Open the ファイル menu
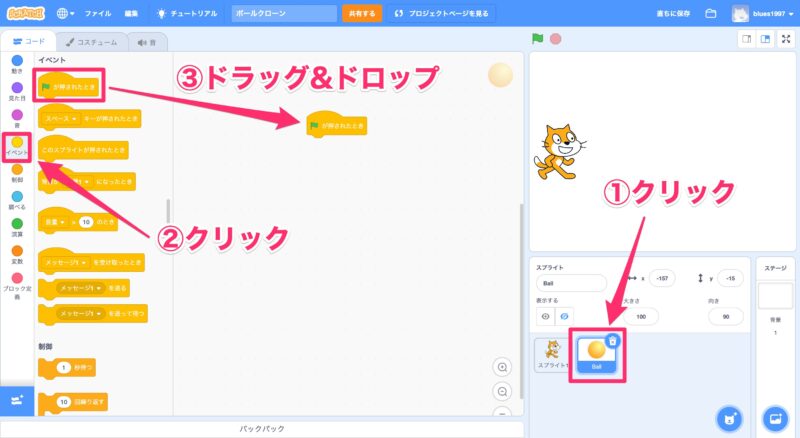The image size is (800, 438). click(x=98, y=14)
